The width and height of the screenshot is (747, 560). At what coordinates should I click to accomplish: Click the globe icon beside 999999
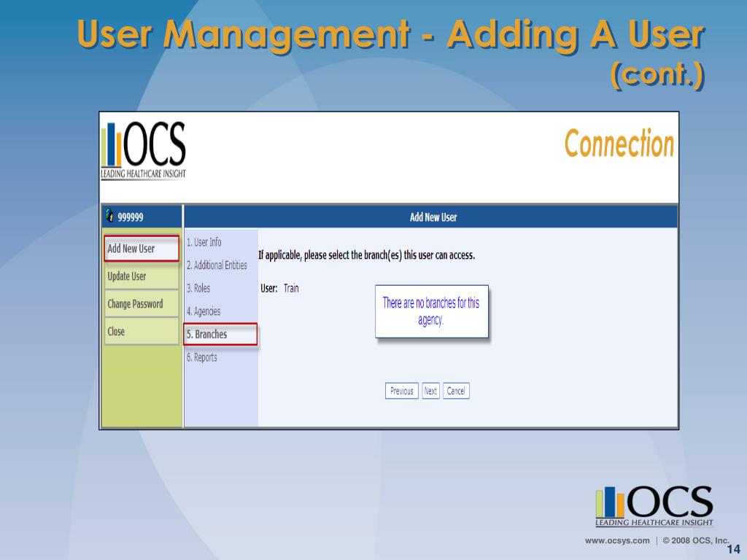point(109,216)
